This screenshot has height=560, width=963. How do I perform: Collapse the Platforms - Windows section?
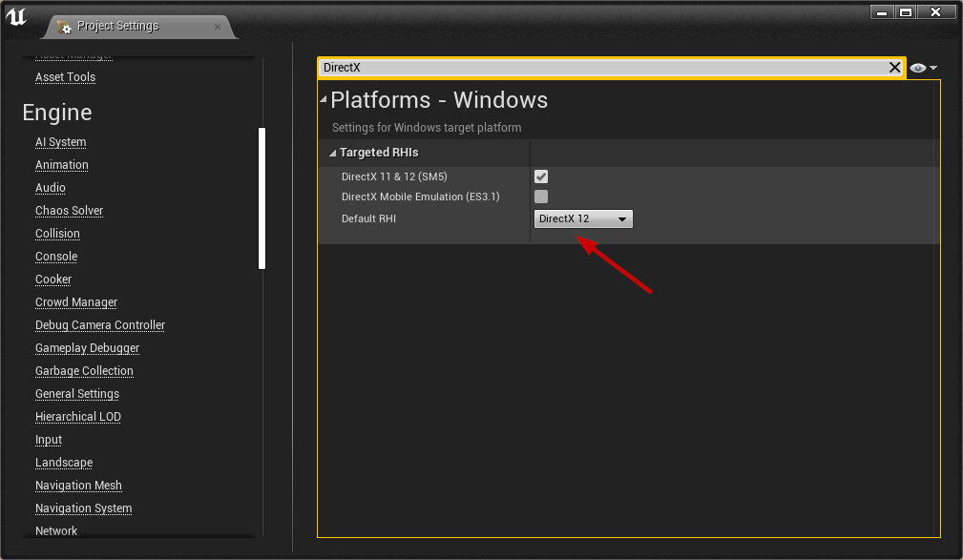(323, 99)
